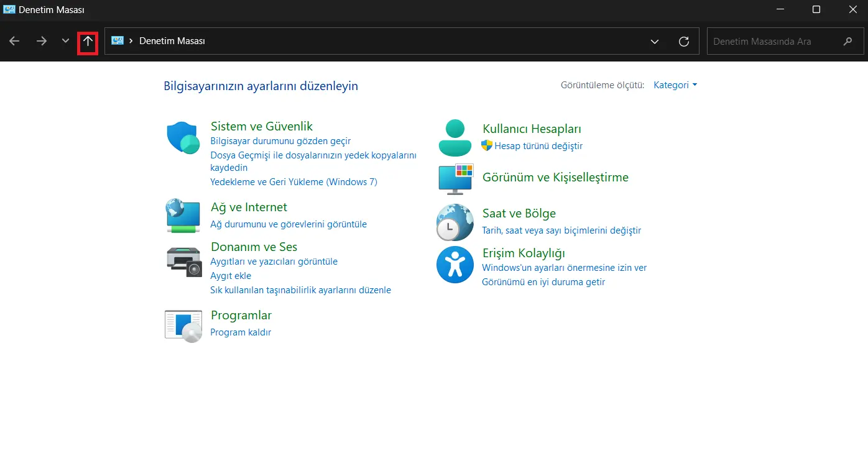Image resolution: width=868 pixels, height=456 pixels.
Task: Open the Kategori view dropdown
Action: pos(675,85)
